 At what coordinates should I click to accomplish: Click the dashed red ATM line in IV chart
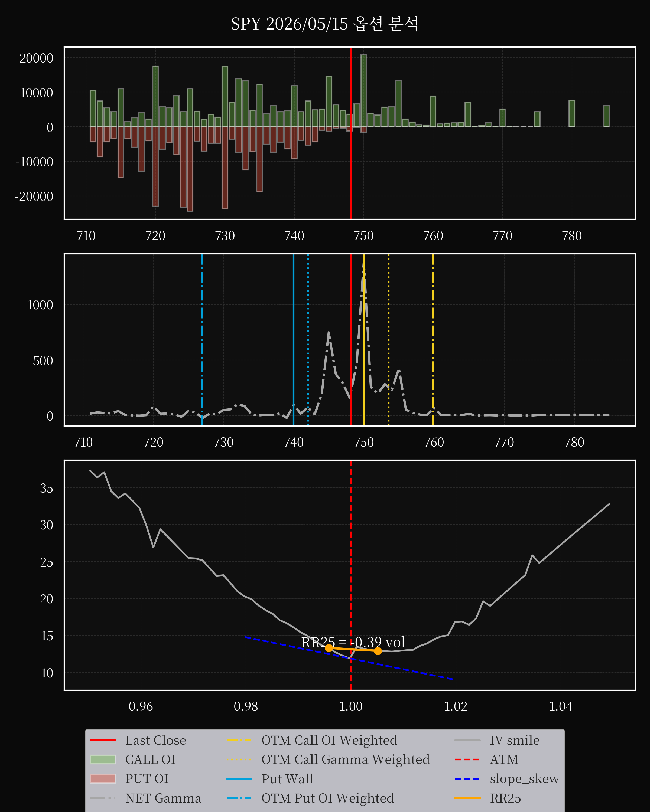pos(351,575)
